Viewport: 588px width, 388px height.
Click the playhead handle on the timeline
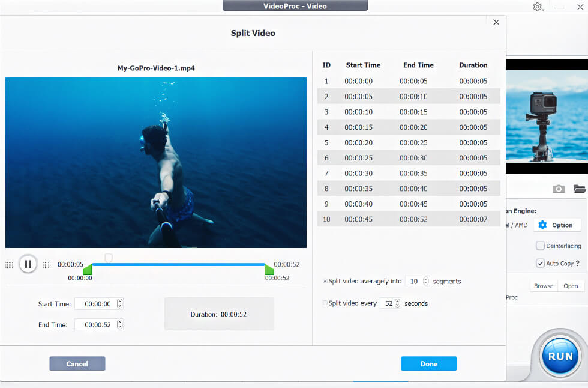coord(109,258)
